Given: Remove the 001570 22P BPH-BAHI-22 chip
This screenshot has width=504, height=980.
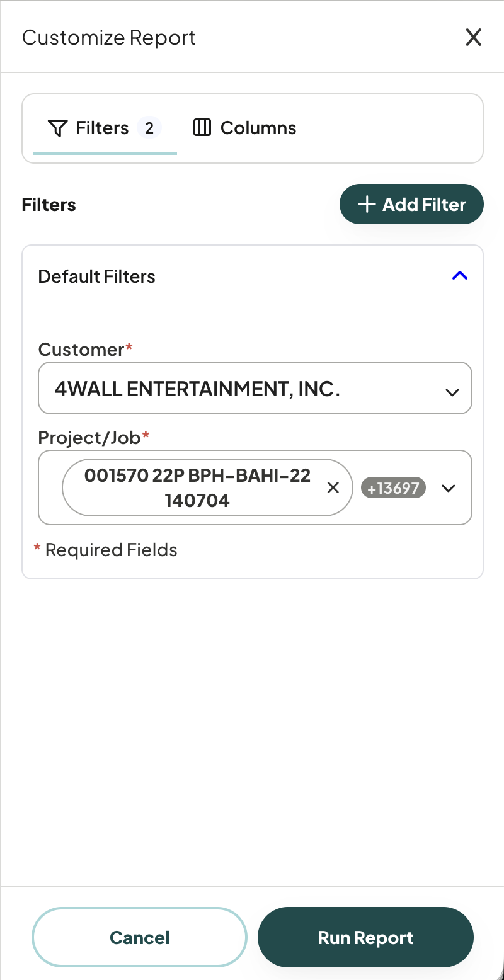Looking at the screenshot, I should (333, 487).
